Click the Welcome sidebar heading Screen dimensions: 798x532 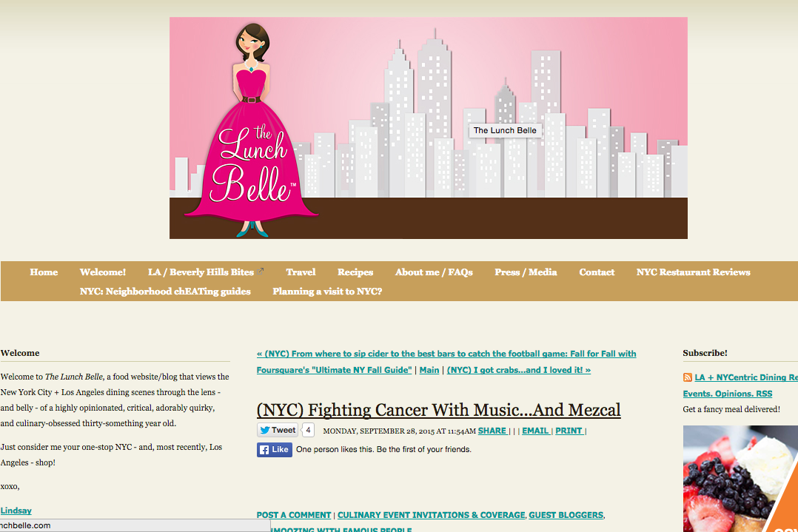20,353
